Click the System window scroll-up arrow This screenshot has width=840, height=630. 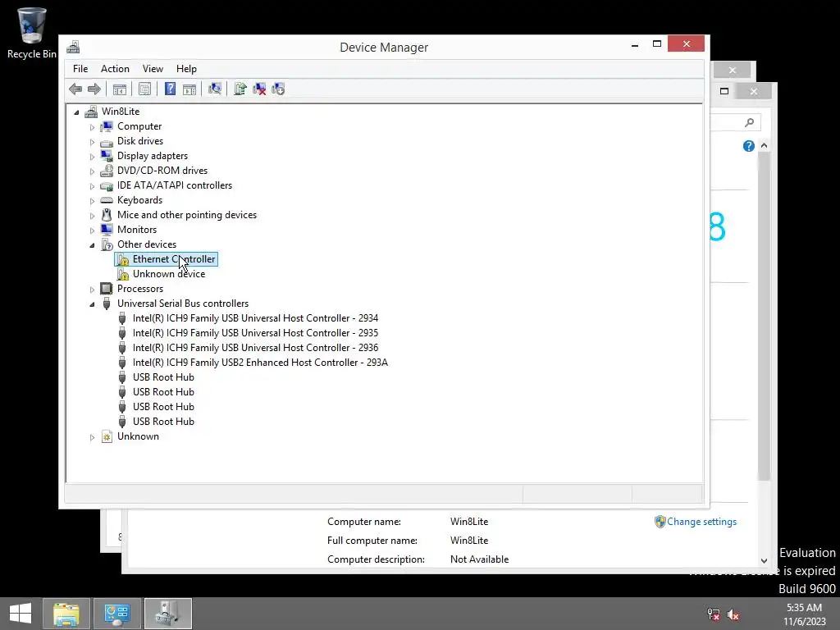click(x=764, y=146)
